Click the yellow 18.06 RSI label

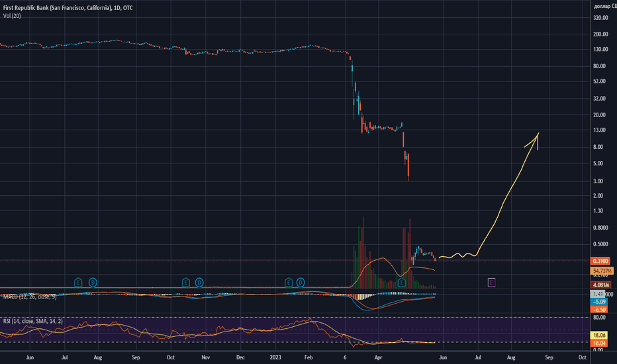tap(599, 336)
